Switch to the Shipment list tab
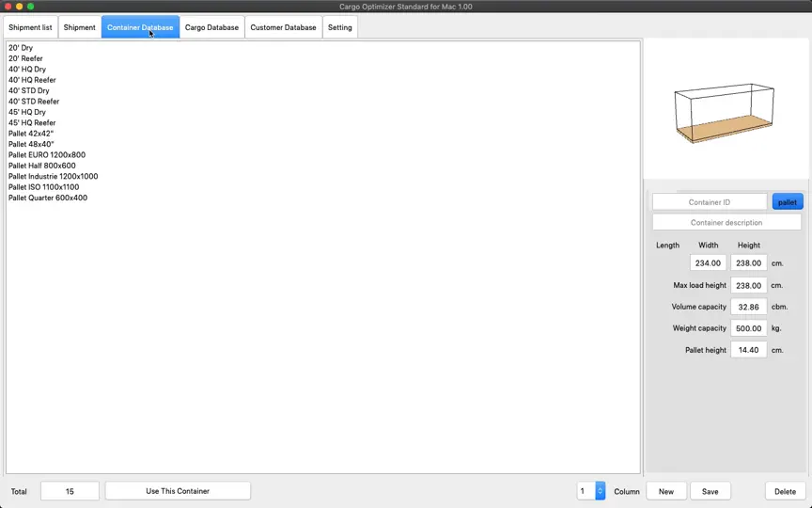The height and width of the screenshot is (508, 812). [x=31, y=27]
